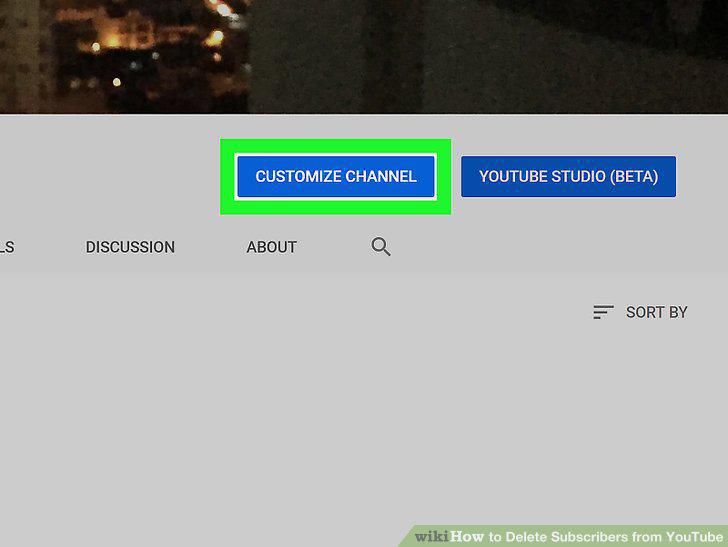This screenshot has height=547, width=728.
Task: Open the Sort By dropdown
Action: tap(640, 312)
